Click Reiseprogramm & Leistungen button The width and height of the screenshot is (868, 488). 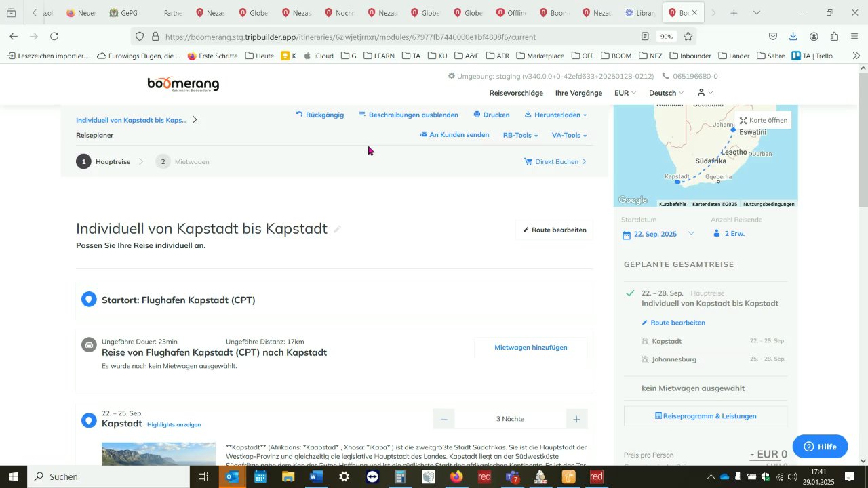[x=705, y=415]
